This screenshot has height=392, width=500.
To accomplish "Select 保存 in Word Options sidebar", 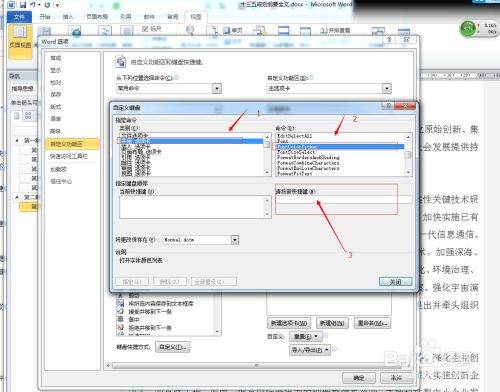I will pos(56,94).
